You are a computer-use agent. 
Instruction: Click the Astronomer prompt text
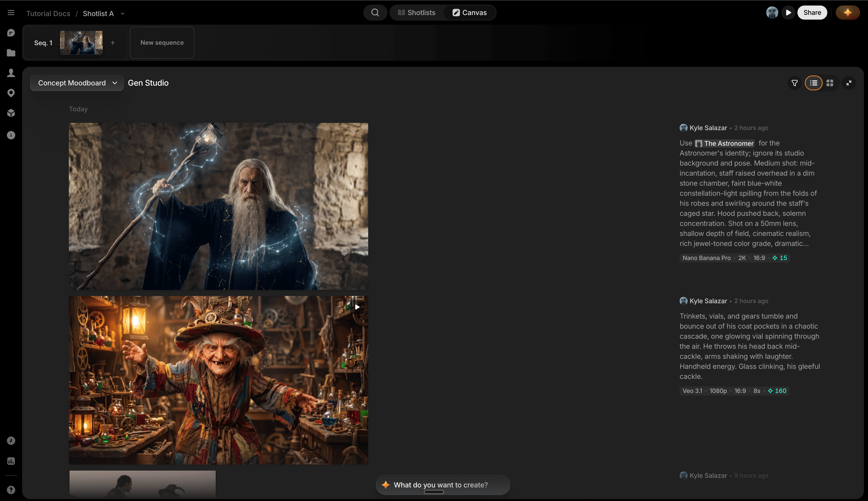pyautogui.click(x=748, y=193)
